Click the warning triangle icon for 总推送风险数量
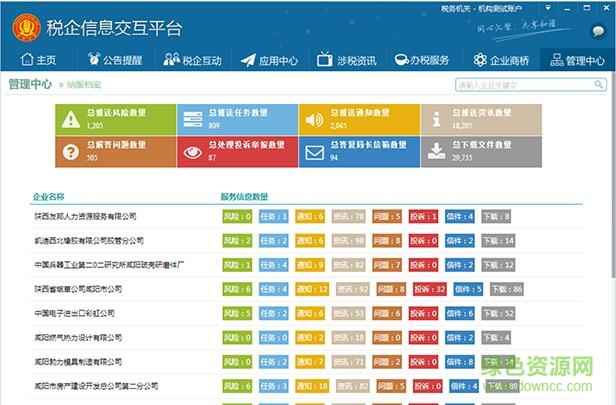Viewport: 616px width, 405px height. click(x=70, y=120)
